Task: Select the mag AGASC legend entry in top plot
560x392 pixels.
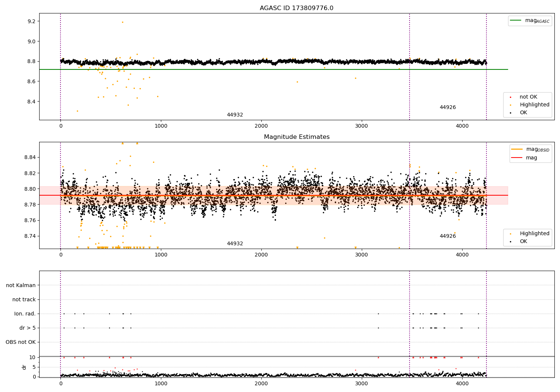Action: coord(530,21)
